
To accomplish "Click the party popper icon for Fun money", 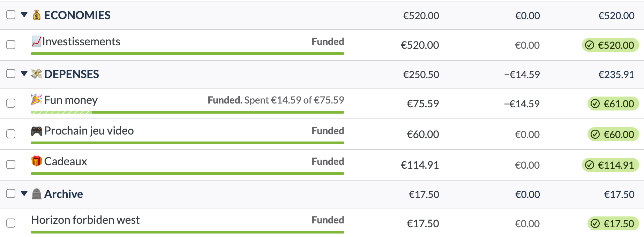I will pos(37,100).
